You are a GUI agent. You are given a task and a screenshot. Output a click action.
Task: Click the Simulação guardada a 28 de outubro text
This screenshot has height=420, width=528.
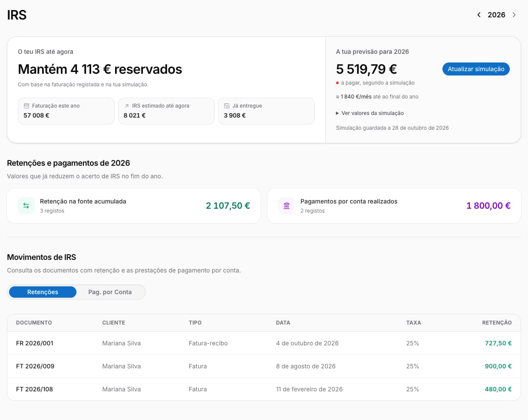(393, 128)
